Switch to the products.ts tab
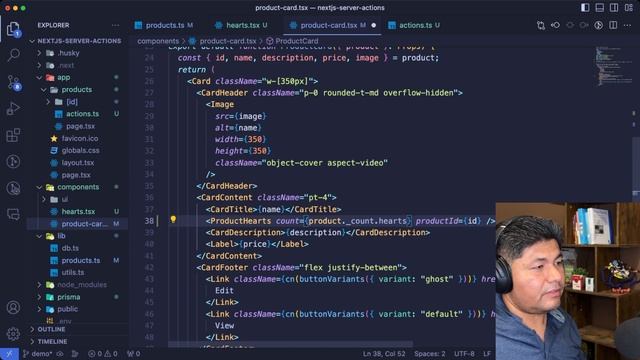Screen dimensions: 640x360 pos(164,25)
